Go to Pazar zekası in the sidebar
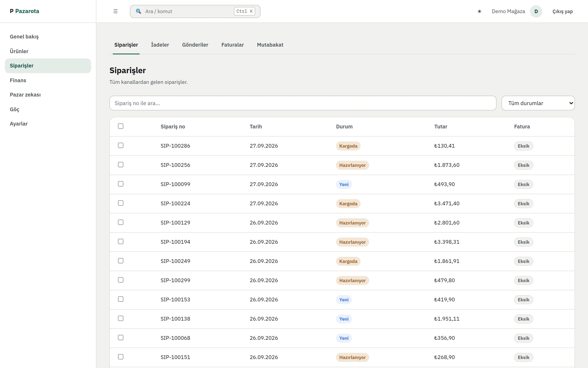This screenshot has height=368, width=588. tap(48, 95)
